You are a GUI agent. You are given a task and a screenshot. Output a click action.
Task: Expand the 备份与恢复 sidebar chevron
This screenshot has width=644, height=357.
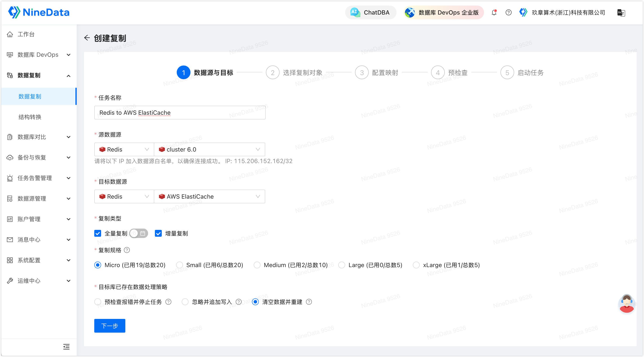point(69,157)
